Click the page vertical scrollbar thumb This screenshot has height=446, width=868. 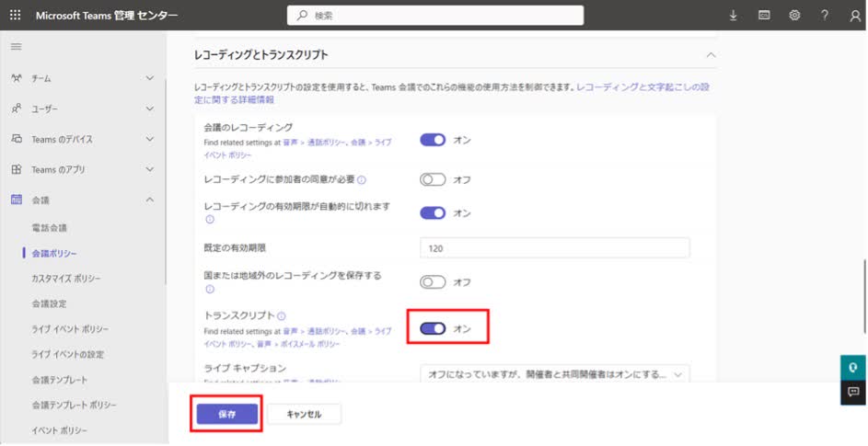864,296
